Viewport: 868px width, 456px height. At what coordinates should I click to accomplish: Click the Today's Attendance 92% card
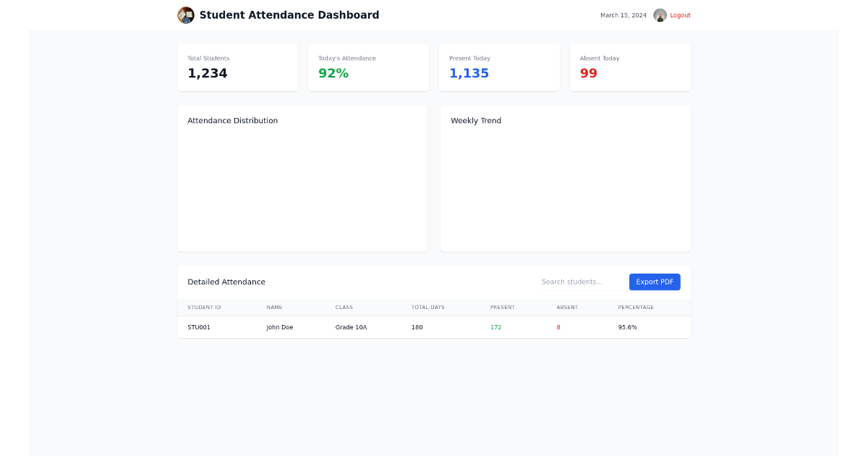(x=368, y=67)
